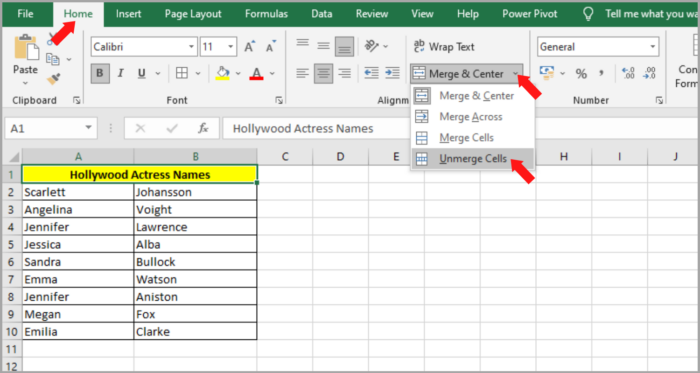Apply Comma Style icon
This screenshot has height=373, width=700.
tap(601, 73)
